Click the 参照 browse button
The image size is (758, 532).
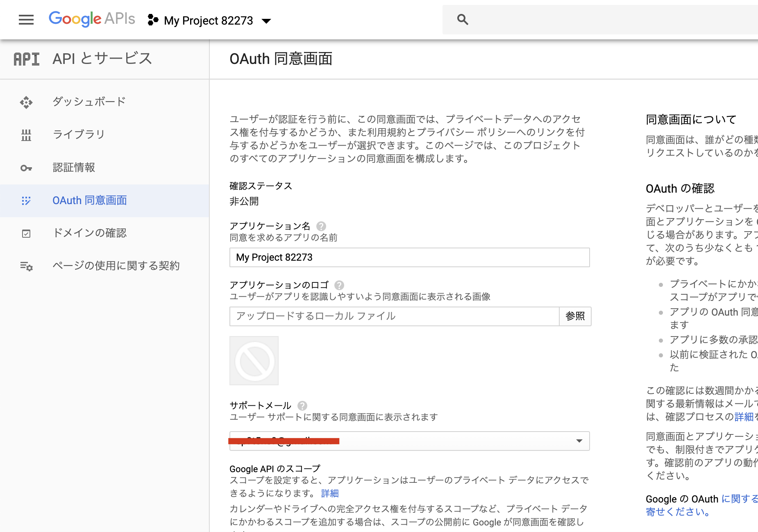tap(575, 316)
